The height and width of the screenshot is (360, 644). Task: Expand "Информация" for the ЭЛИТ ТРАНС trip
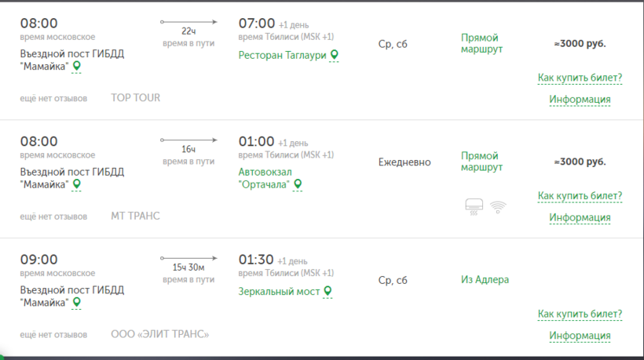[580, 336]
